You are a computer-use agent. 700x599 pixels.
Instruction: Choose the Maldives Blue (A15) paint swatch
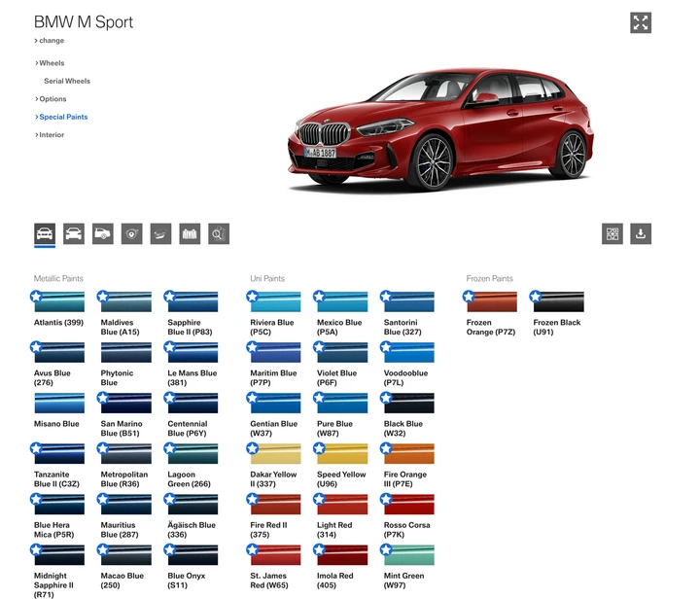(125, 301)
